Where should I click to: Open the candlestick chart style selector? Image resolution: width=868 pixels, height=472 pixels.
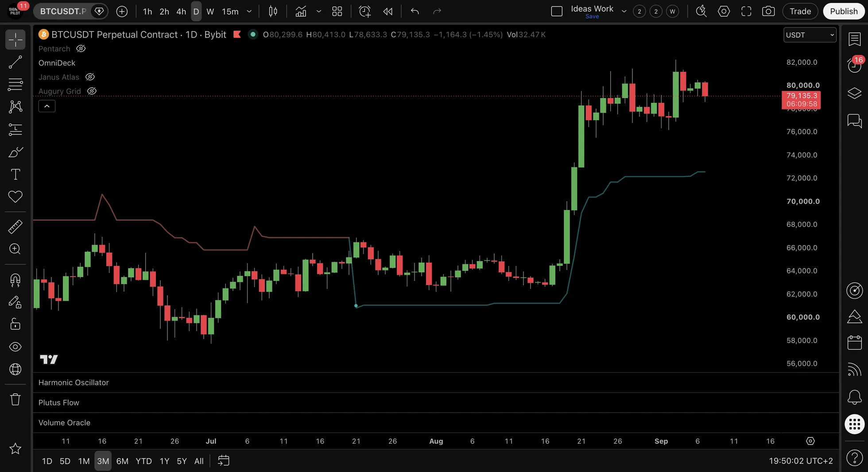pyautogui.click(x=273, y=12)
